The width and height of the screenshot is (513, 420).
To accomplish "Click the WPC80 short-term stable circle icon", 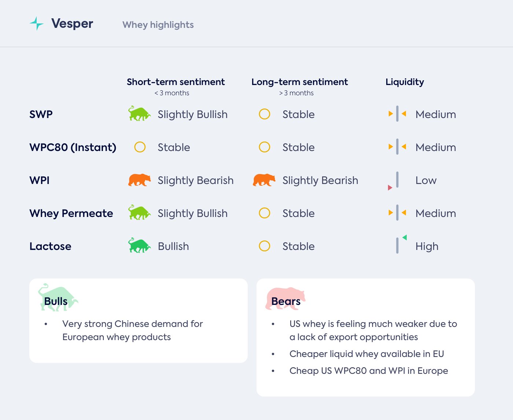I will tap(140, 147).
